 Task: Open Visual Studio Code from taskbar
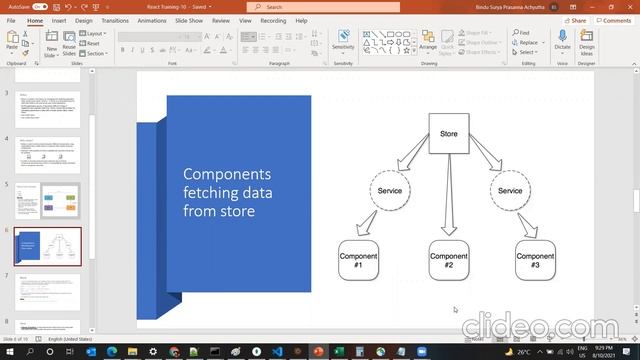[278, 351]
